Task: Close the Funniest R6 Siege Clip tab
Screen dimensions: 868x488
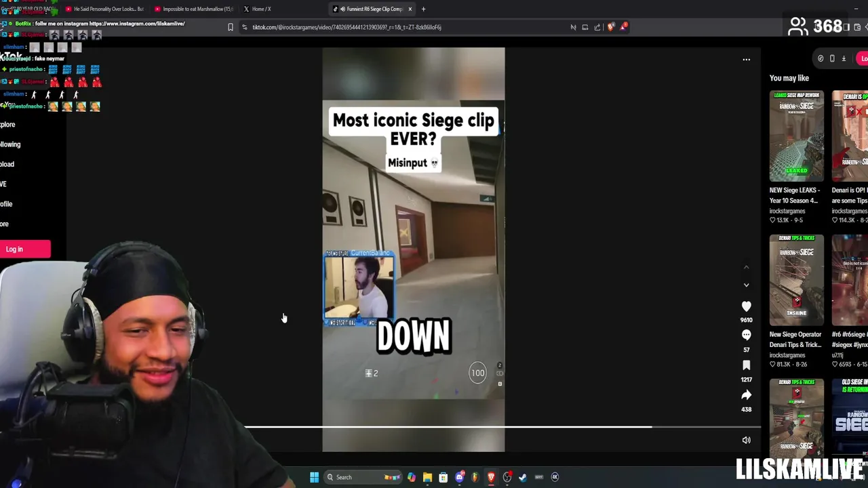Action: (410, 9)
